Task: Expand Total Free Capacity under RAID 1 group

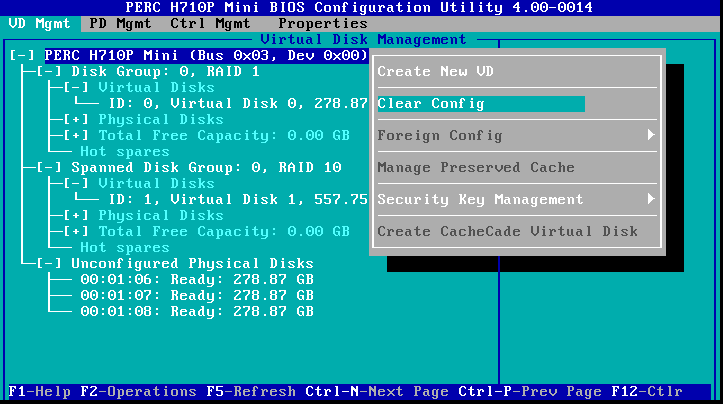Action: (76, 136)
